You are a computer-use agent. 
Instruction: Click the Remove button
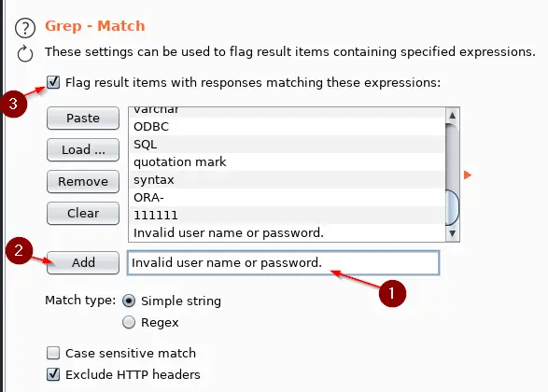tap(83, 182)
